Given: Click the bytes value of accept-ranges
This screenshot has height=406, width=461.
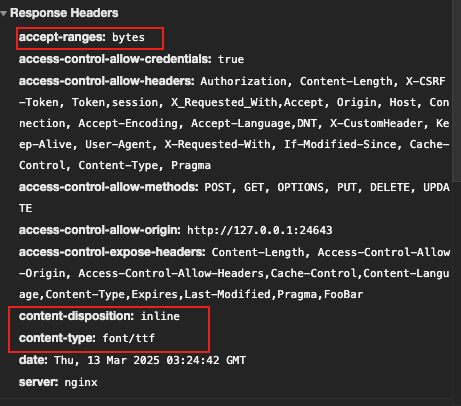Looking at the screenshot, I should click(x=128, y=37).
